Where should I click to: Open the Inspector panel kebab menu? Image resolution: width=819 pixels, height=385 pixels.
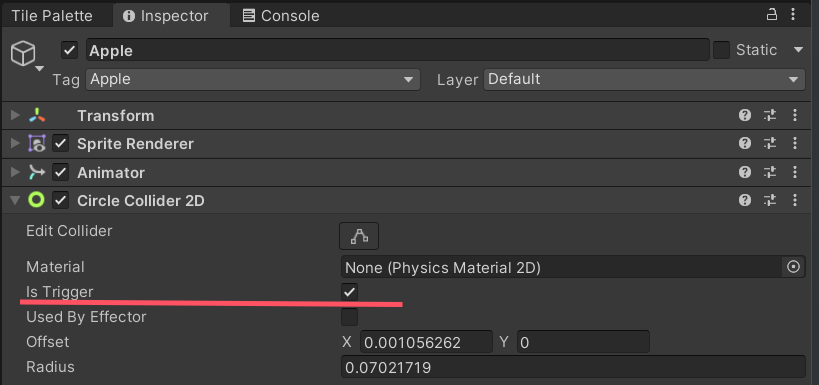click(x=793, y=15)
